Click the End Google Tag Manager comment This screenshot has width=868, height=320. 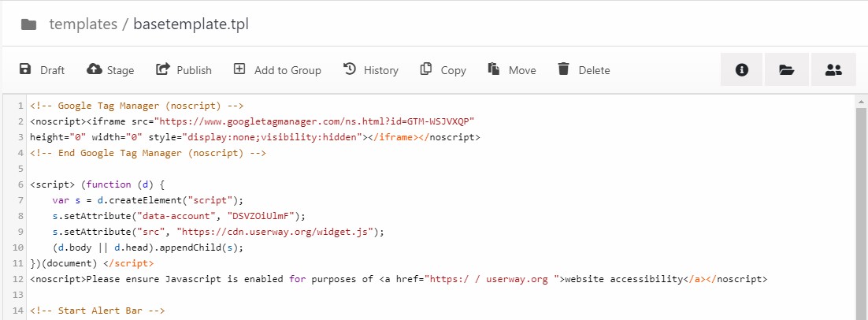pos(148,153)
